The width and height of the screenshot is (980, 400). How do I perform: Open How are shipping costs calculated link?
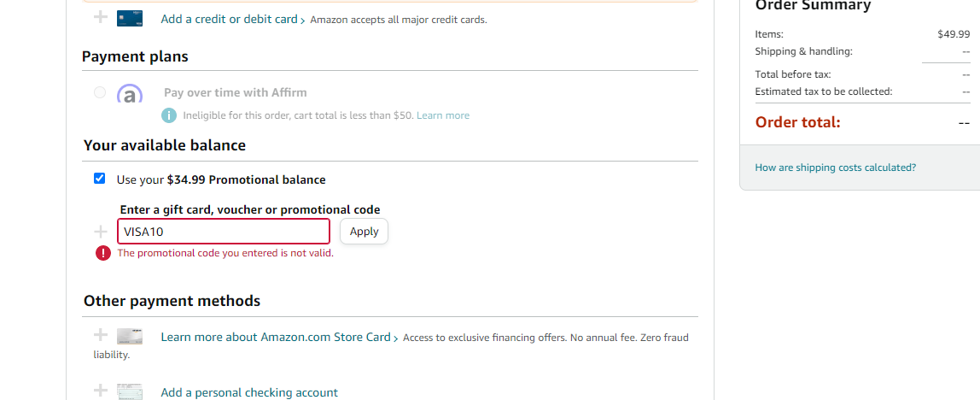point(835,168)
